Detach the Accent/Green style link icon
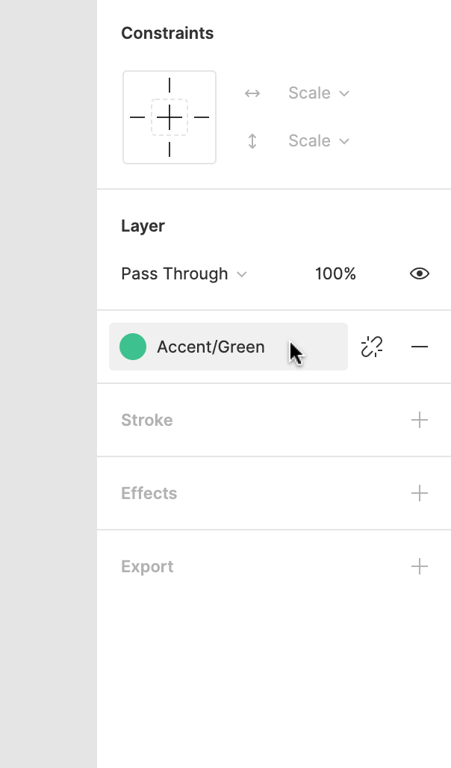Image resolution: width=451 pixels, height=768 pixels. tap(372, 347)
